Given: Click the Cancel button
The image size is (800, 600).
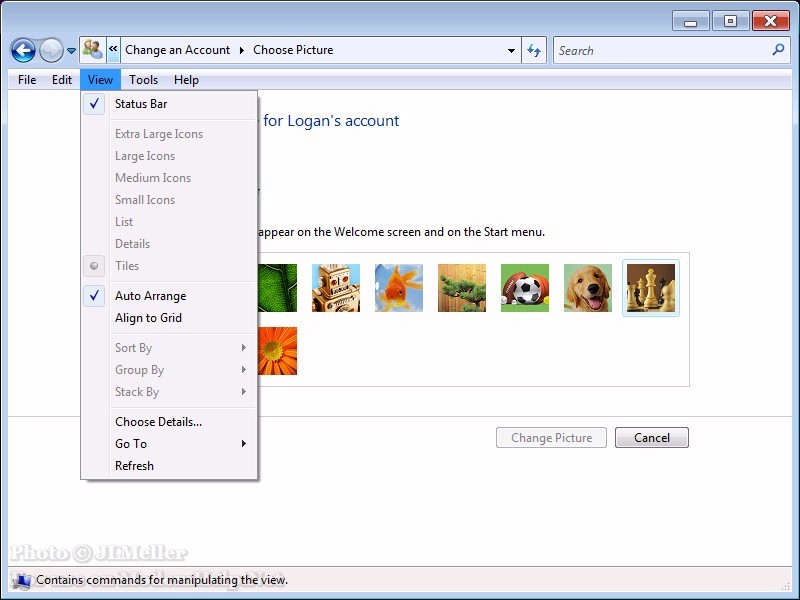Looking at the screenshot, I should pos(652,438).
